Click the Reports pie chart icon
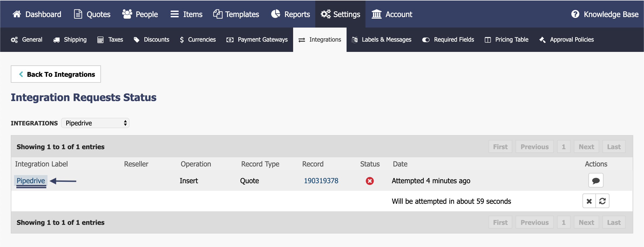Screen dimensions: 644x247 pyautogui.click(x=276, y=14)
